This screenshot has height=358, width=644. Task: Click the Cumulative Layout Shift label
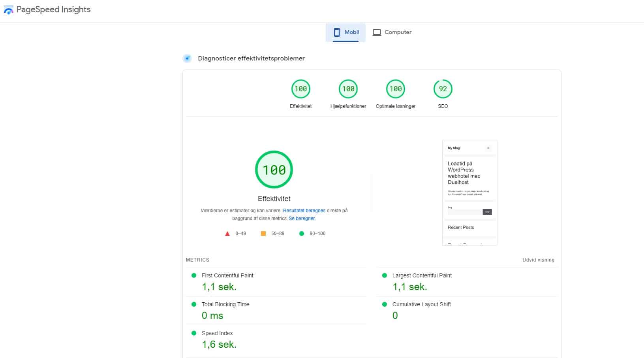[422, 304]
